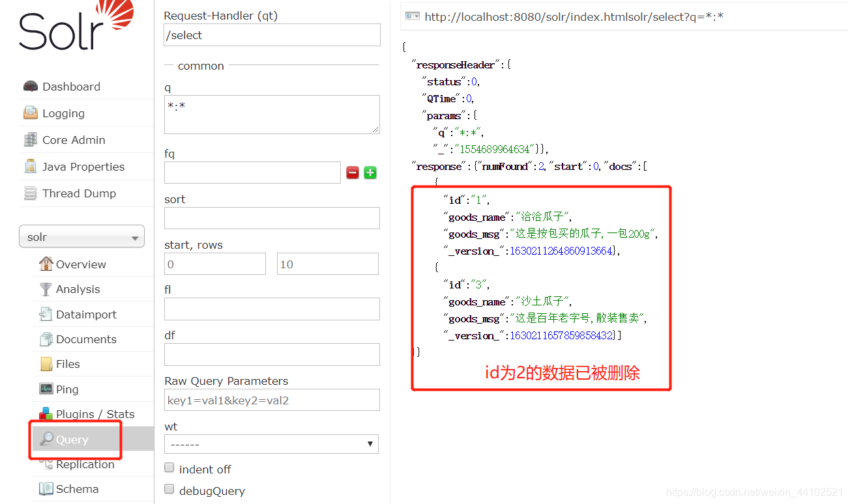Remove fq filter with red minus button

point(353,173)
